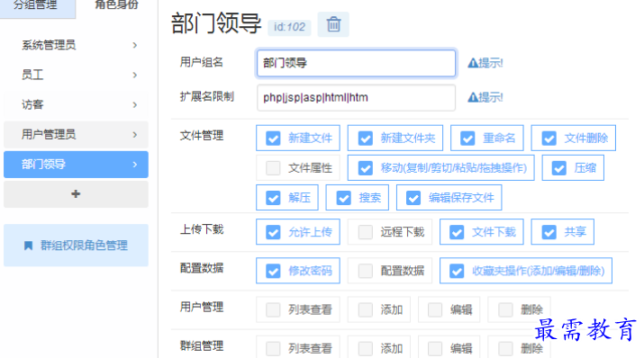Click the id:102 badge

point(289,28)
